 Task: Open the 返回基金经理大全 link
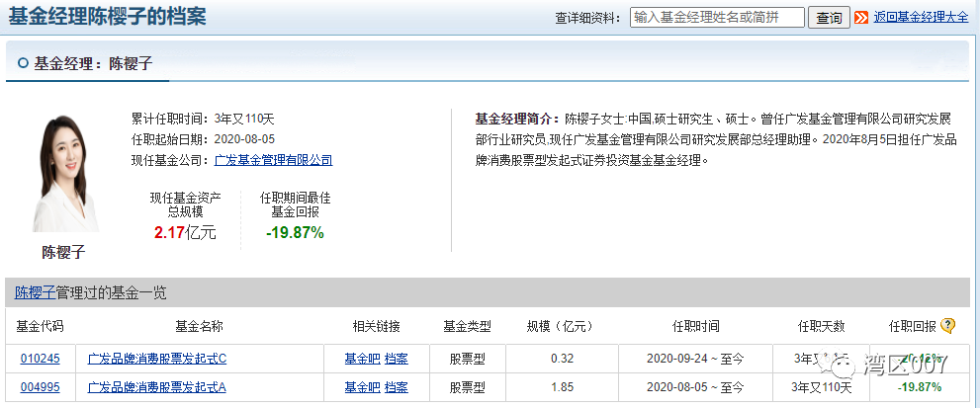tap(922, 18)
